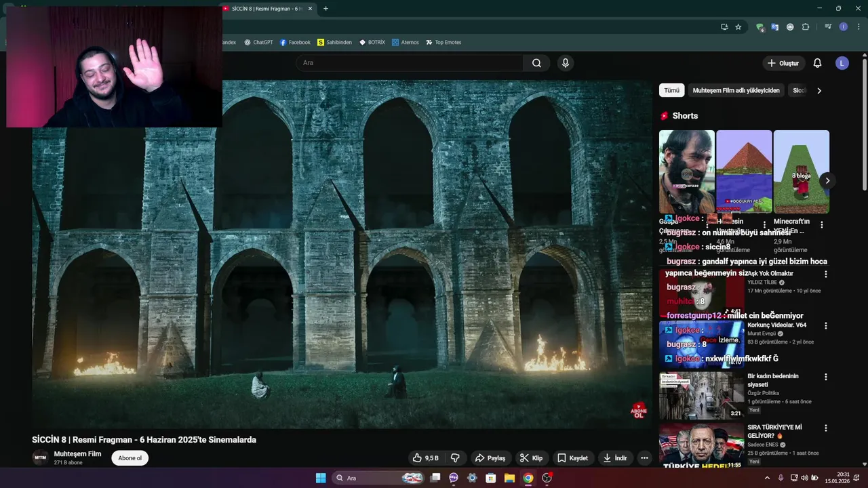This screenshot has width=868, height=488.
Task: Open Chrome media control icon
Action: pyautogui.click(x=828, y=27)
